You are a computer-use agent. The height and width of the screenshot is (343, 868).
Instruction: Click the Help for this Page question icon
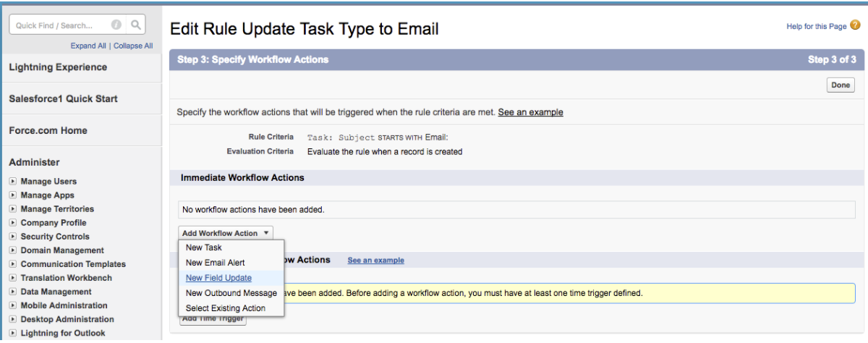(x=855, y=26)
